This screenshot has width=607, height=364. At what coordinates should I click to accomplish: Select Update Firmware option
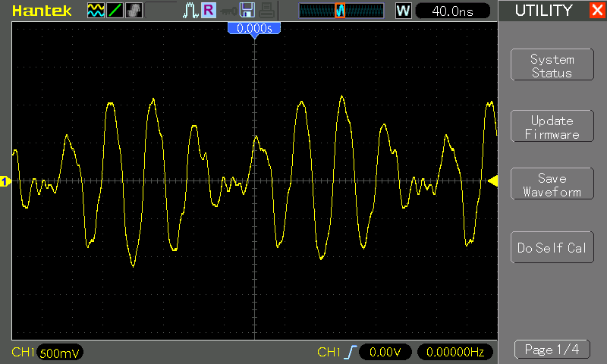[552, 126]
